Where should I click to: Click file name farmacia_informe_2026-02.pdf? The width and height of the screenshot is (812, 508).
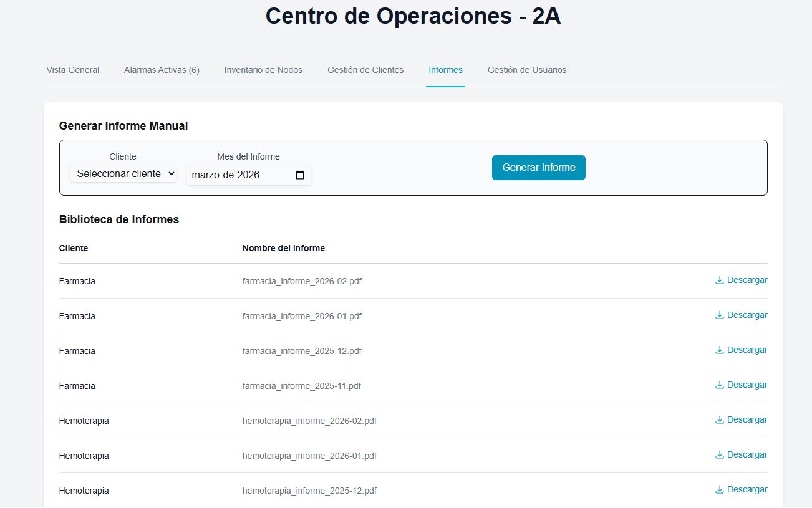tap(302, 282)
